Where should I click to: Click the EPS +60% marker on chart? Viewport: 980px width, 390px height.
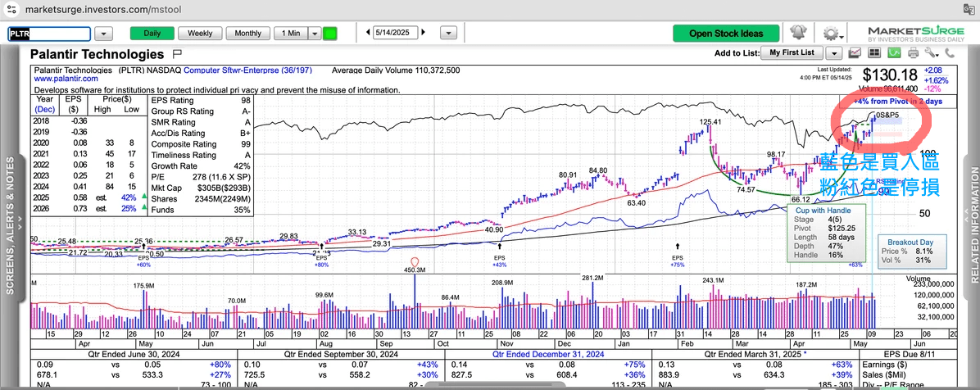click(145, 256)
